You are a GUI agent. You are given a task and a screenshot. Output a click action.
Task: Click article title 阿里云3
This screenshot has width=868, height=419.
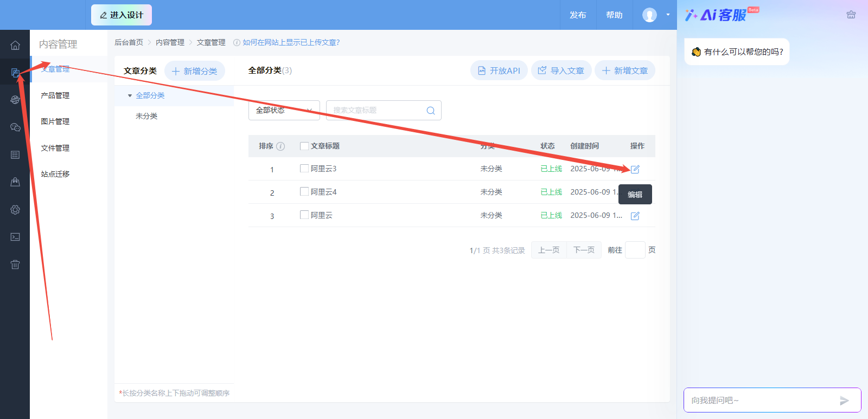point(324,169)
